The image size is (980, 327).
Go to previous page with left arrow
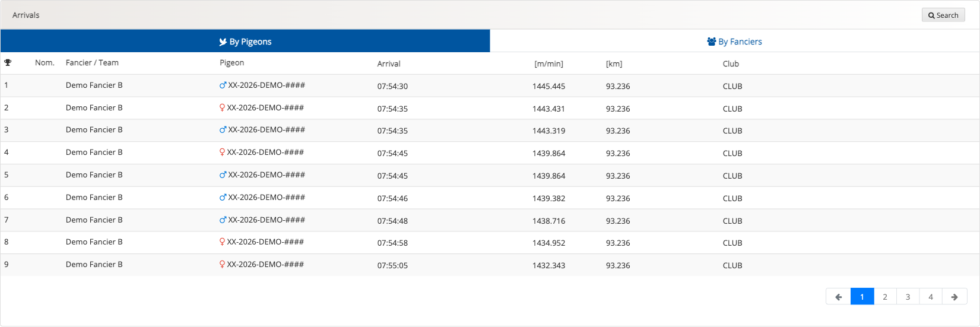point(838,297)
